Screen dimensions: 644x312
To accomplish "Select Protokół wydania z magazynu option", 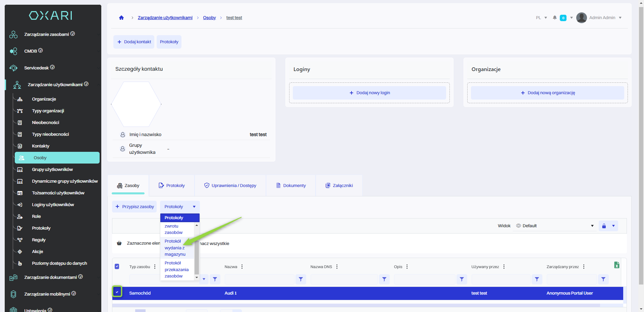I will click(175, 248).
